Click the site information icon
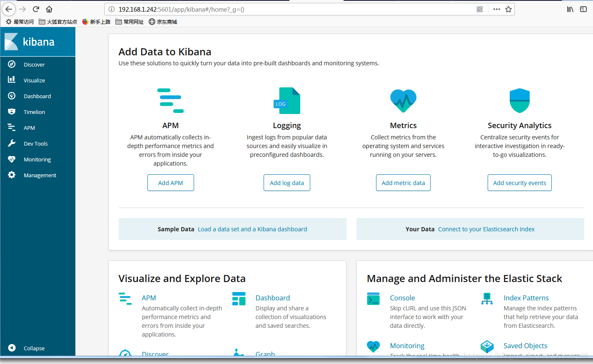The width and height of the screenshot is (593, 364). (x=111, y=9)
